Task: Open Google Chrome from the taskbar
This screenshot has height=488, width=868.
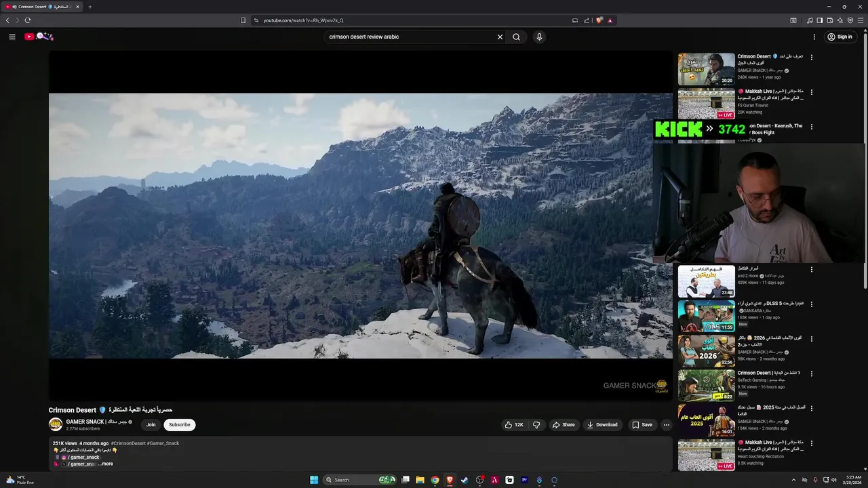Action: [x=435, y=480]
